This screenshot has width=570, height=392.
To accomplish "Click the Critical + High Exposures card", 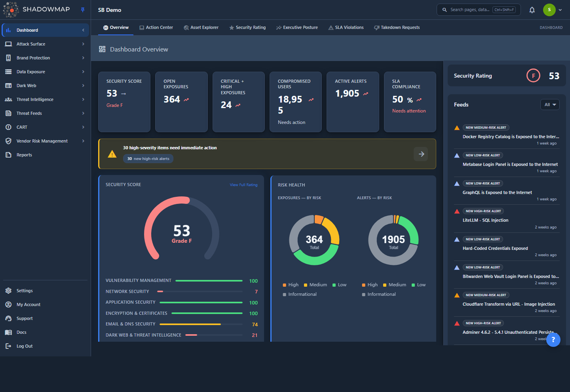I will pyautogui.click(x=239, y=102).
